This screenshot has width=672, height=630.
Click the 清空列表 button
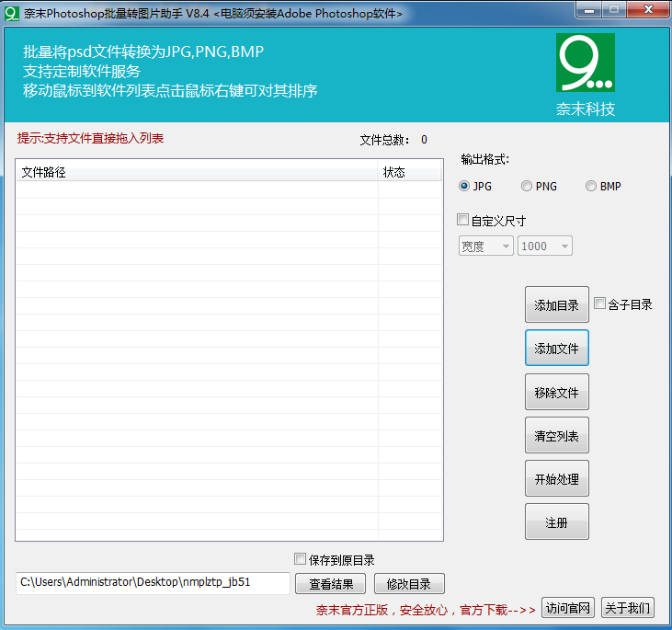click(557, 435)
